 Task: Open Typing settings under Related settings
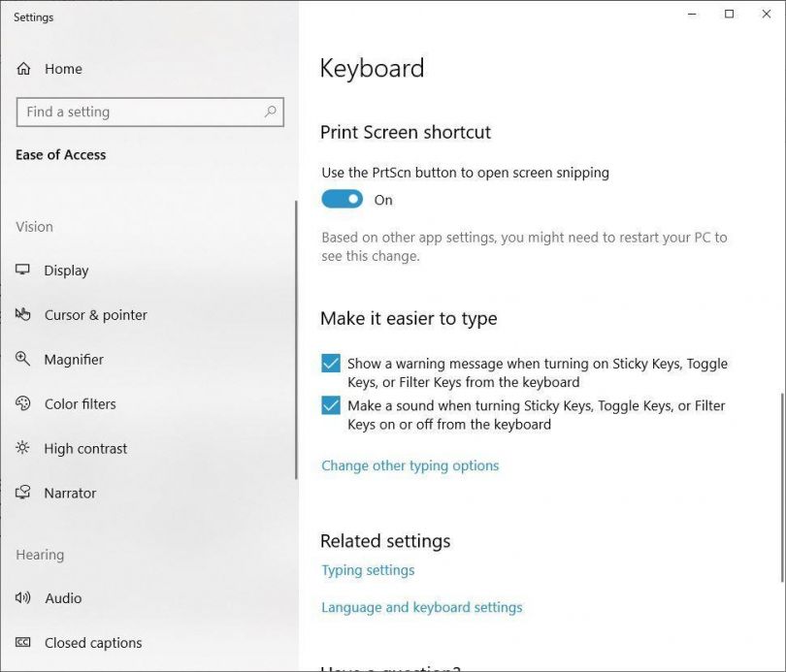point(368,571)
